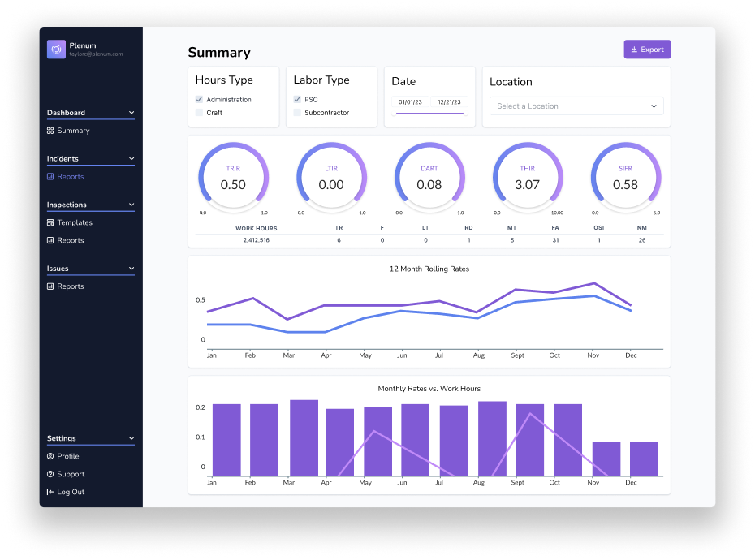
Task: Click the right handle of date slider
Action: click(465, 114)
